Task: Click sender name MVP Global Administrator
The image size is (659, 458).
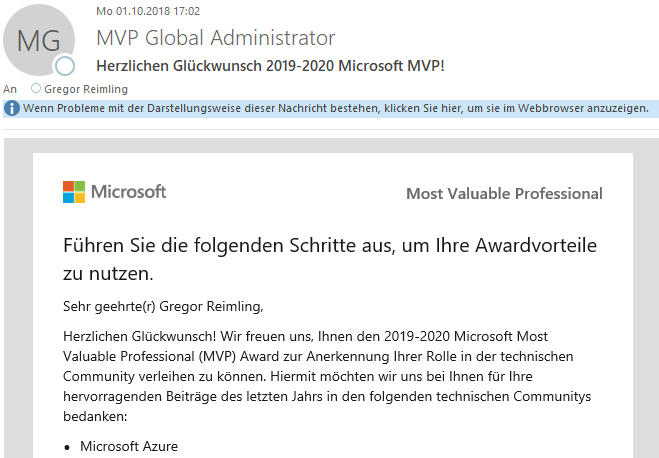Action: tap(216, 38)
